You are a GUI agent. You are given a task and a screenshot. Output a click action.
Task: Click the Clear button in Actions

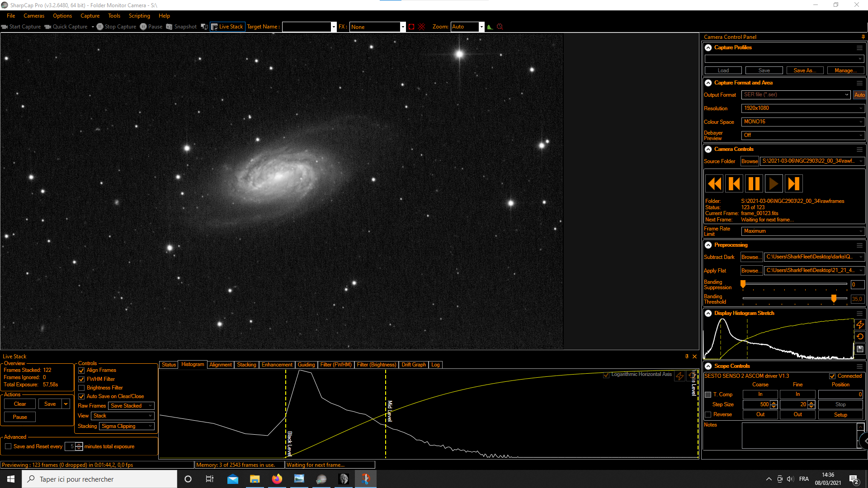20,404
